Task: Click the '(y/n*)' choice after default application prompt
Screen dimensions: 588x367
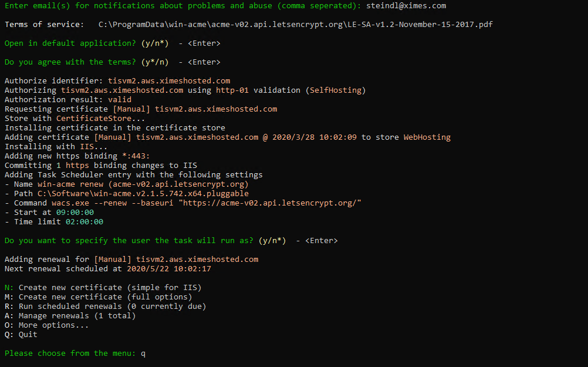Action: click(155, 43)
